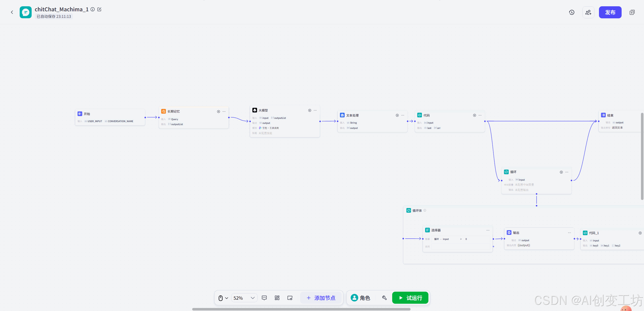The height and width of the screenshot is (311, 644).
Task: Select the 文本处理 node blue icon
Action: [x=342, y=115]
